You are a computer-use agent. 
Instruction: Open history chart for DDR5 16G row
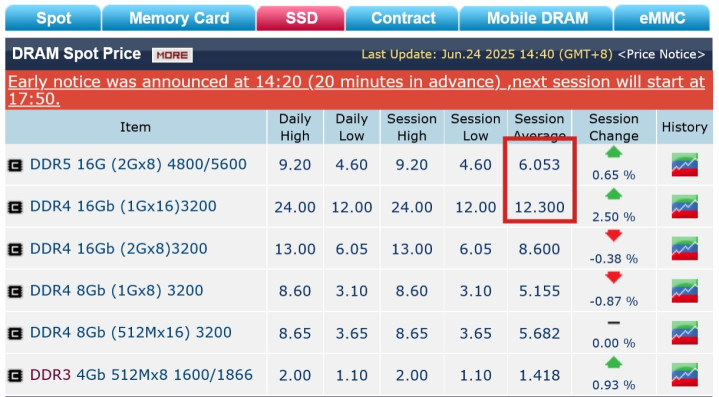point(685,165)
